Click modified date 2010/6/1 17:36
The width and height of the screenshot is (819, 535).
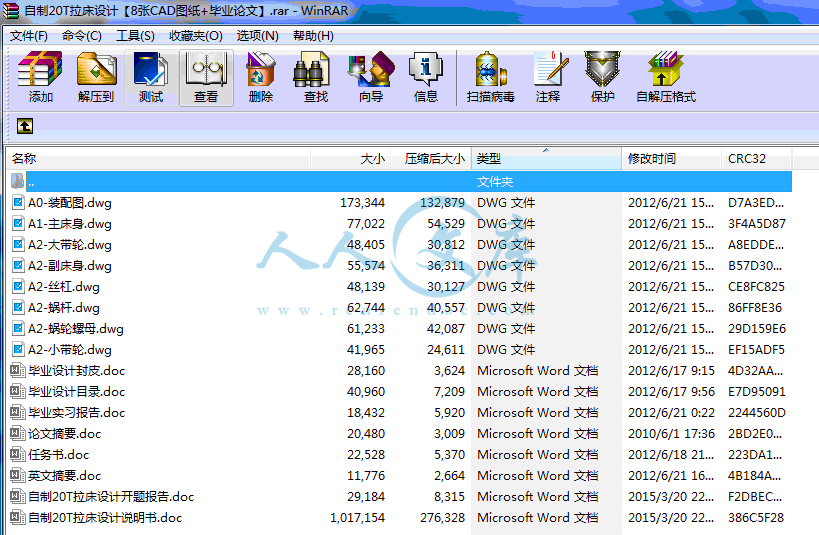tap(671, 434)
